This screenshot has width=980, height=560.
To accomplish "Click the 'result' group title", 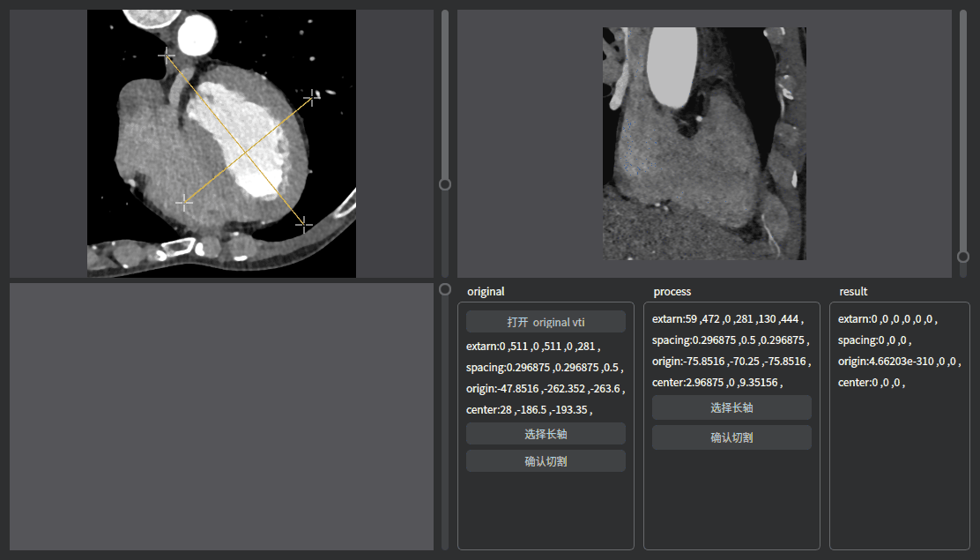I will pyautogui.click(x=853, y=292).
